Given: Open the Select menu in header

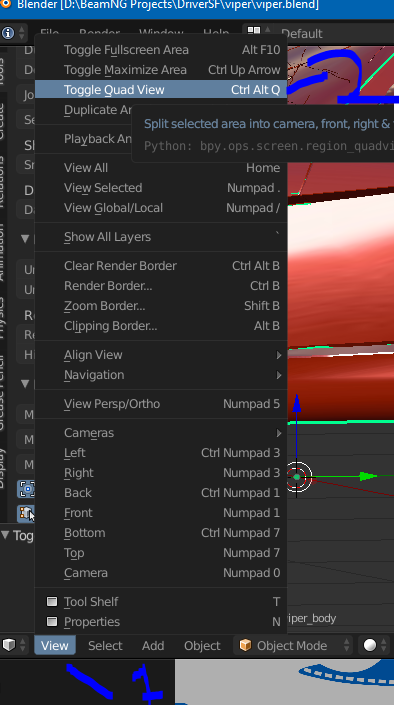Looking at the screenshot, I should click(x=105, y=646).
